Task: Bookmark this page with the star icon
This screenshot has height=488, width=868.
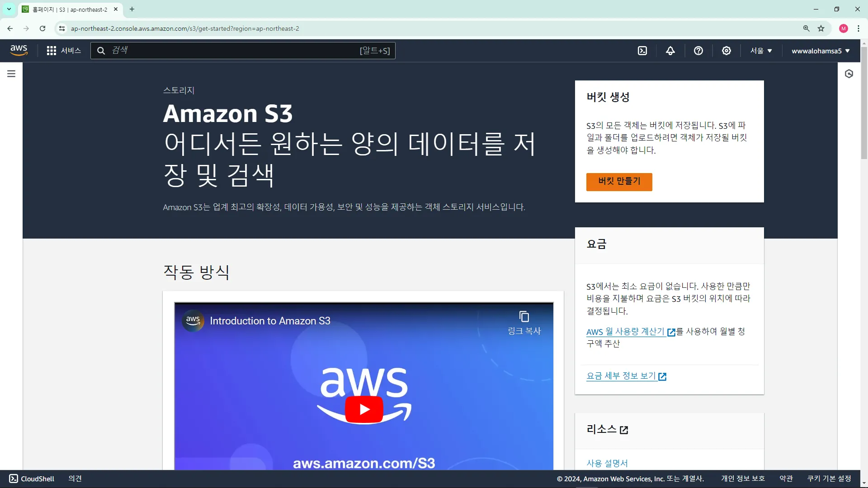Action: pyautogui.click(x=821, y=28)
